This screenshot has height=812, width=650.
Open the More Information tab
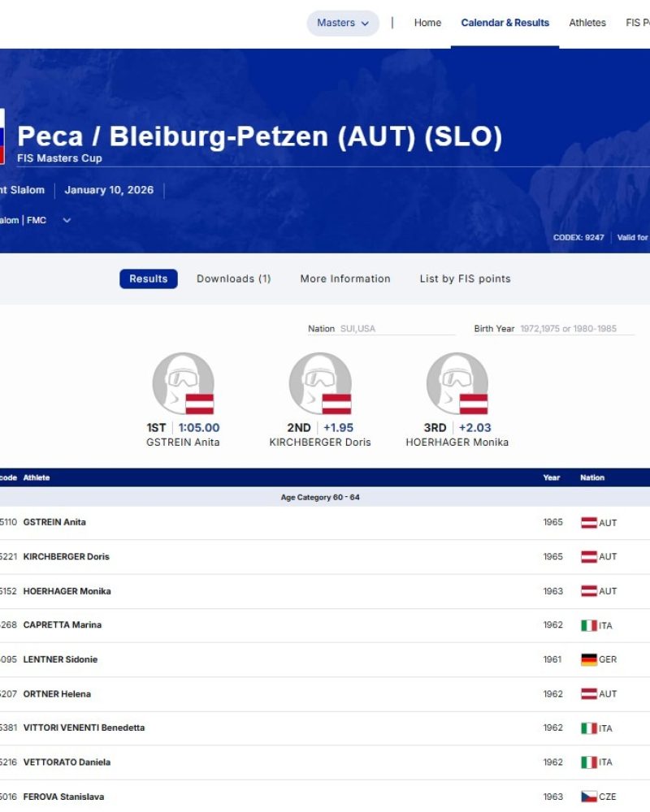coord(344,279)
